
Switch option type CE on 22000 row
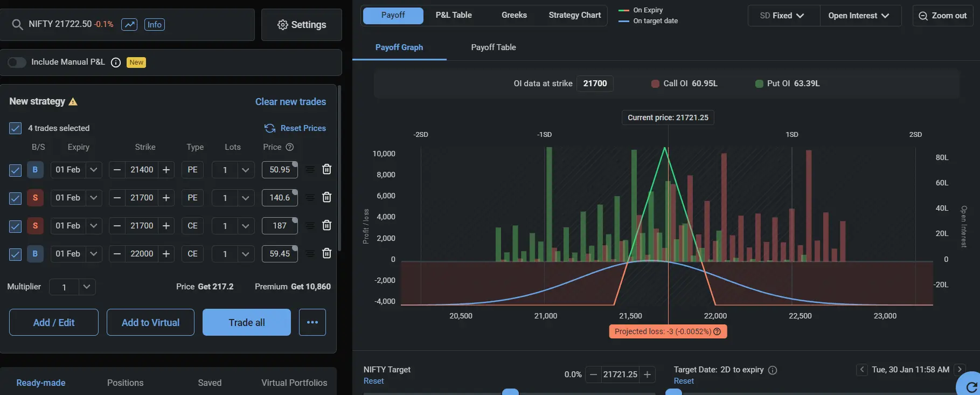192,254
